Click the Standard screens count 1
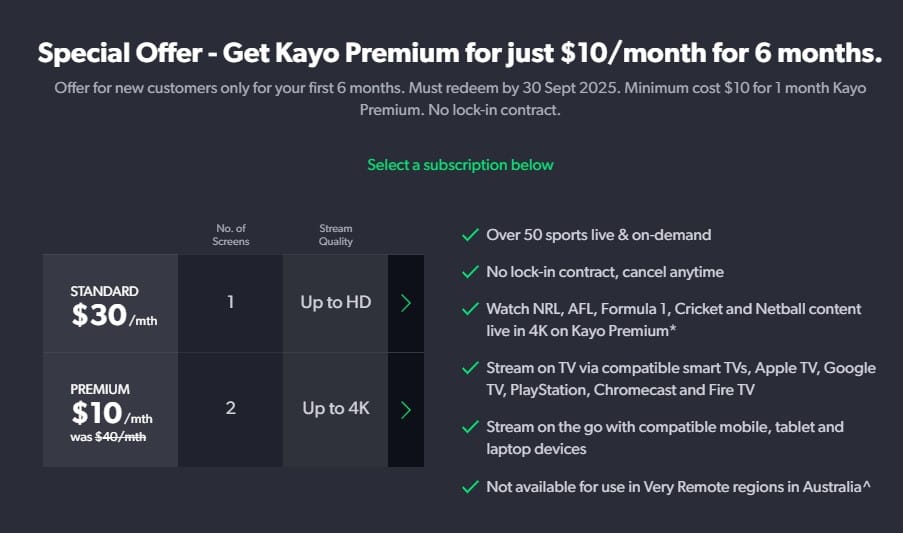 (x=230, y=303)
